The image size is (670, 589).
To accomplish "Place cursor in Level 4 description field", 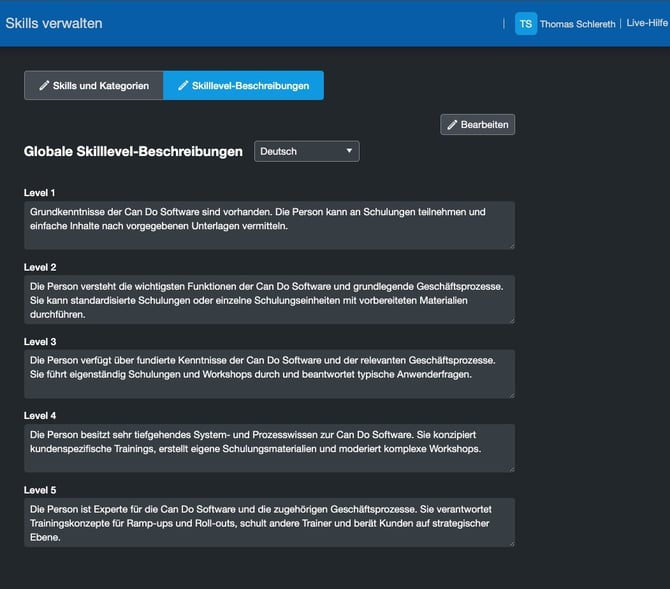I will click(269, 447).
